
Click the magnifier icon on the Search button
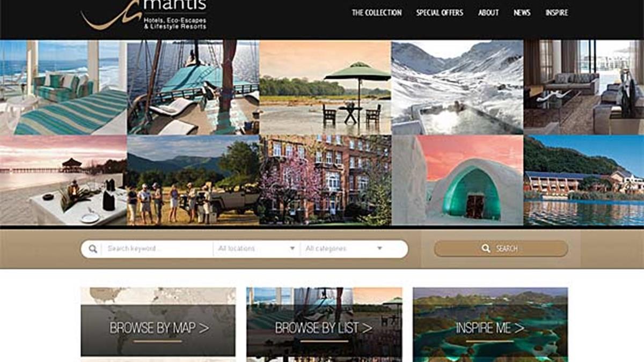[486, 248]
